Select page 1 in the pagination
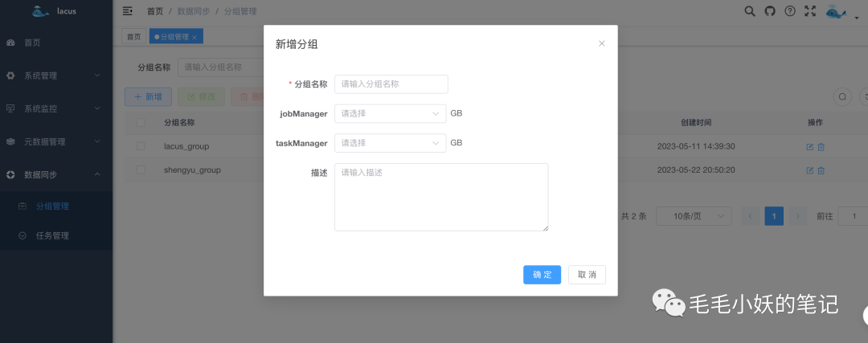The height and width of the screenshot is (343, 868). 774,216
